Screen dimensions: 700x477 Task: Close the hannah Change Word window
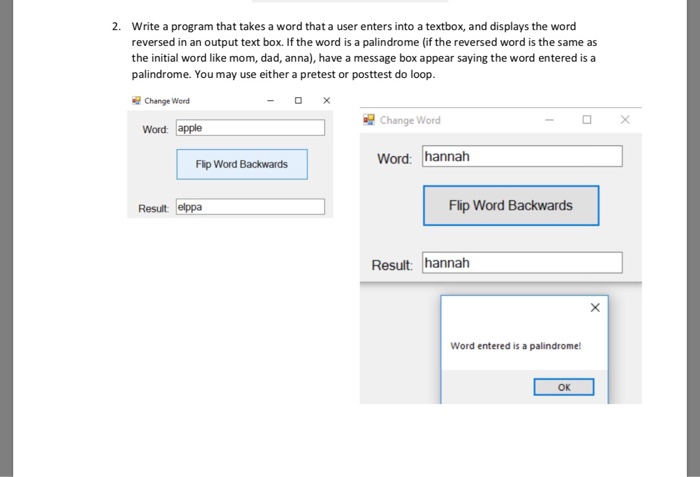point(625,120)
